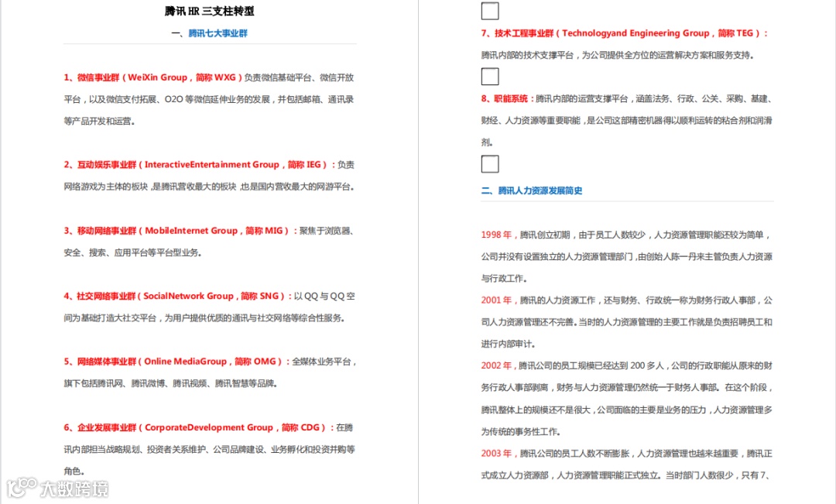Select the line "安全、搜索、应用平台等平台型业务。"

click(x=133, y=252)
